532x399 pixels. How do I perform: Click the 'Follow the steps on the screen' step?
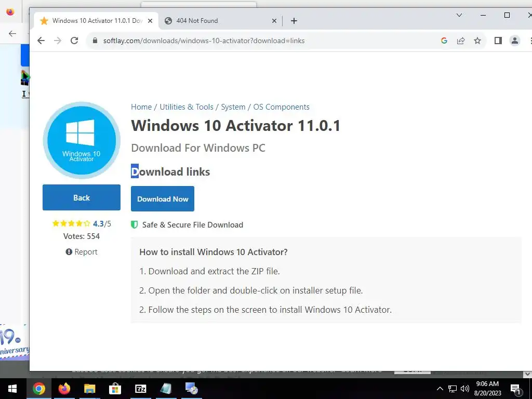pyautogui.click(x=265, y=310)
